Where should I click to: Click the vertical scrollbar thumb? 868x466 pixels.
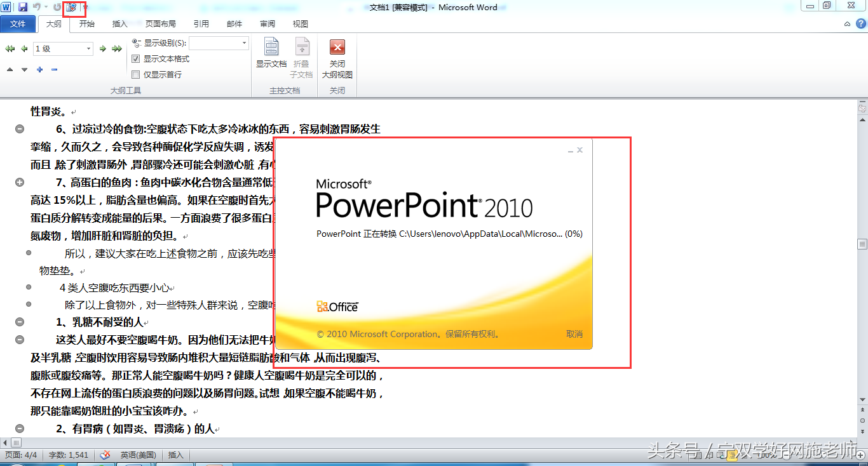862,244
